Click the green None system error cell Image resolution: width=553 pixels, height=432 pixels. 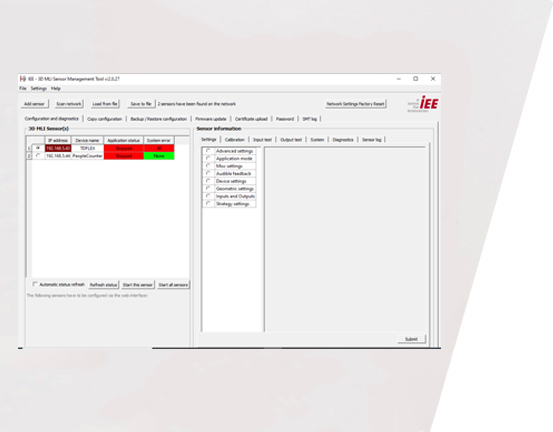pyautogui.click(x=159, y=156)
